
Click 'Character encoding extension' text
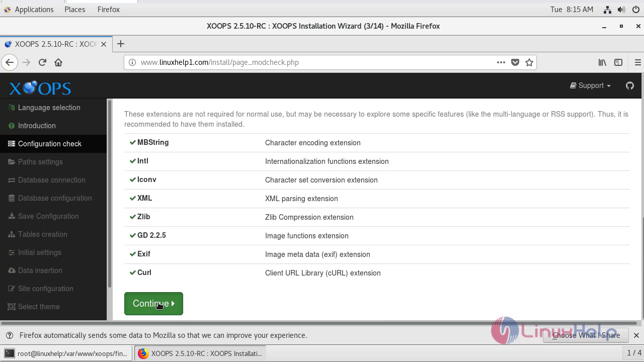313,143
